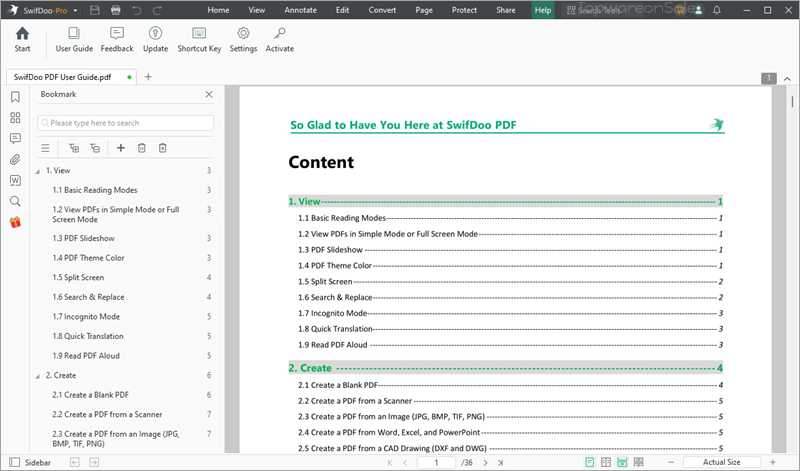
Task: Open the Attachments paperclip panel
Action: (x=15, y=160)
